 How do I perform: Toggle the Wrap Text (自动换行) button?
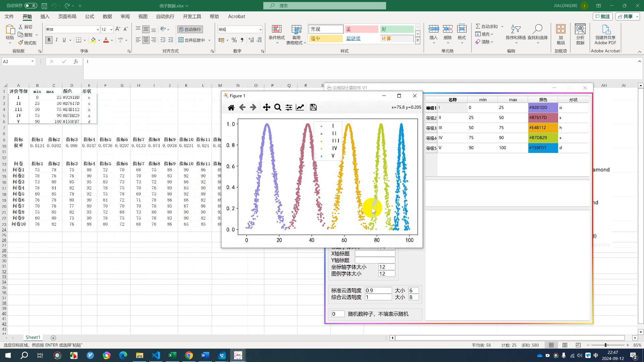pyautogui.click(x=190, y=29)
